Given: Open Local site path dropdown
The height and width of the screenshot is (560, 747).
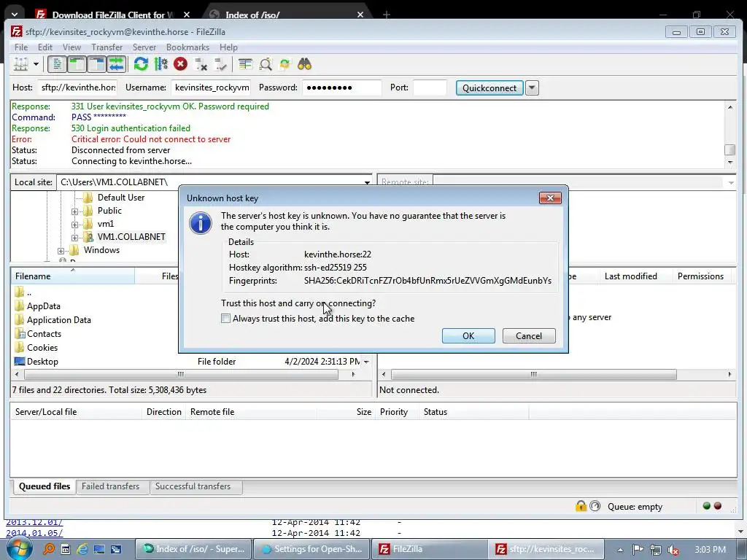Looking at the screenshot, I should [367, 182].
